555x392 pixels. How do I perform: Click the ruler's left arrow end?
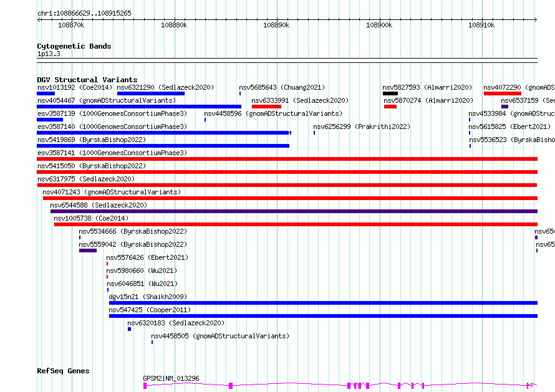coord(39,20)
